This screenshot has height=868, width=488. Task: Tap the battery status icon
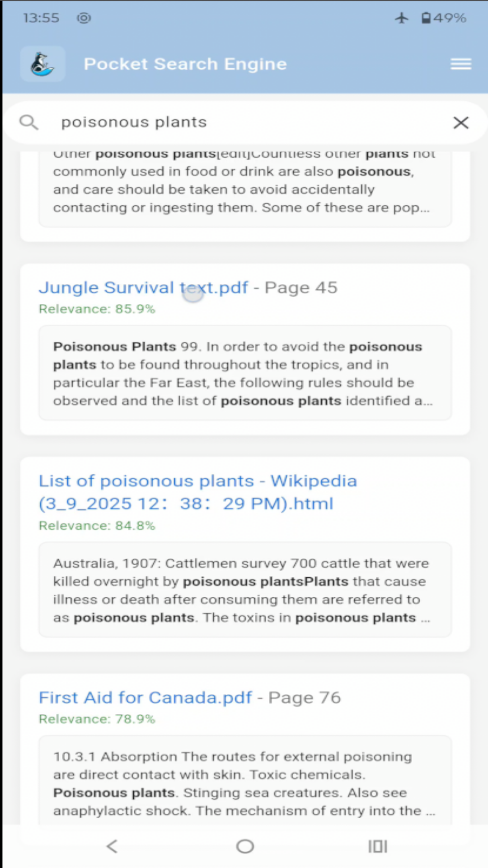coord(426,18)
